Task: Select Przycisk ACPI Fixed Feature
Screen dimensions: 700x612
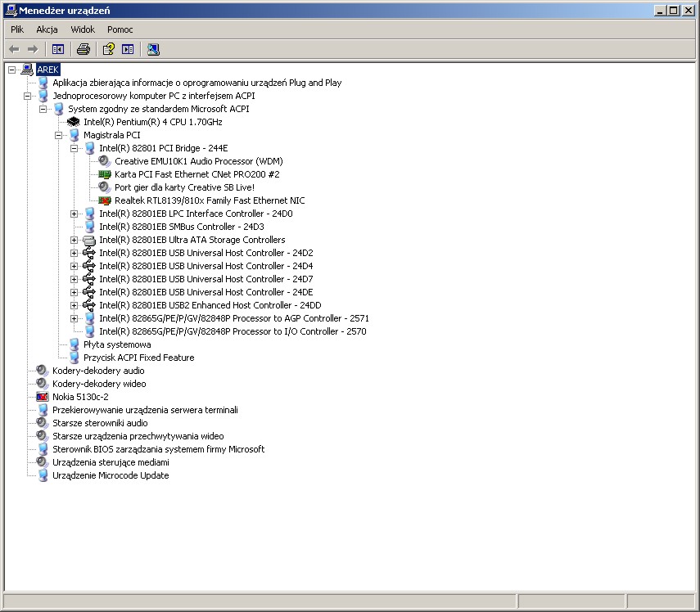Action: [139, 358]
